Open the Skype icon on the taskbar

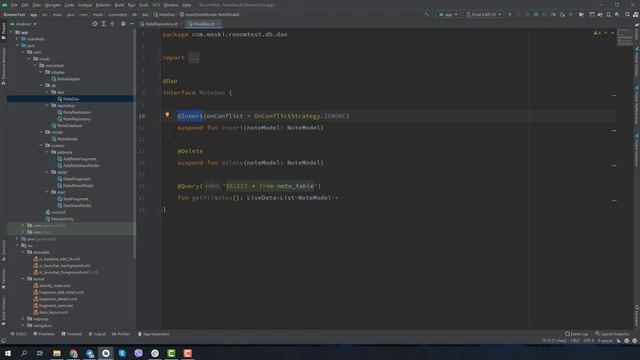coord(122,353)
